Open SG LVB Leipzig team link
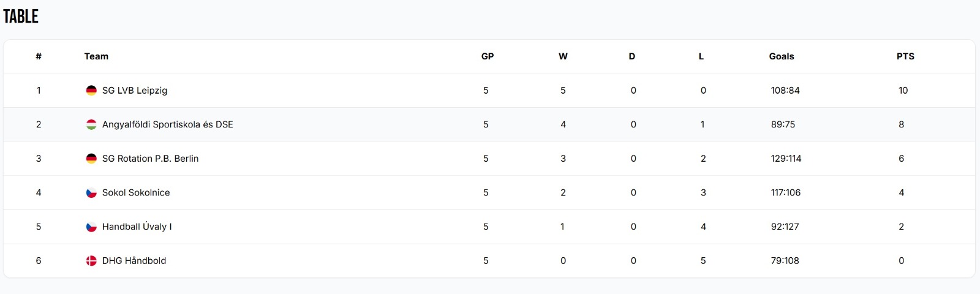The width and height of the screenshot is (980, 294). pyautogui.click(x=135, y=91)
